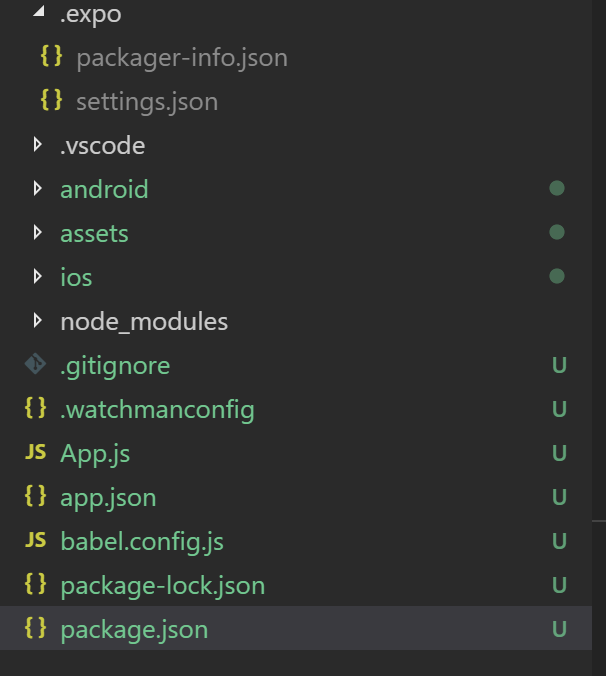Viewport: 606px width, 676px height.
Task: Click the git diamond icon for .gitignore
Action: 35,364
